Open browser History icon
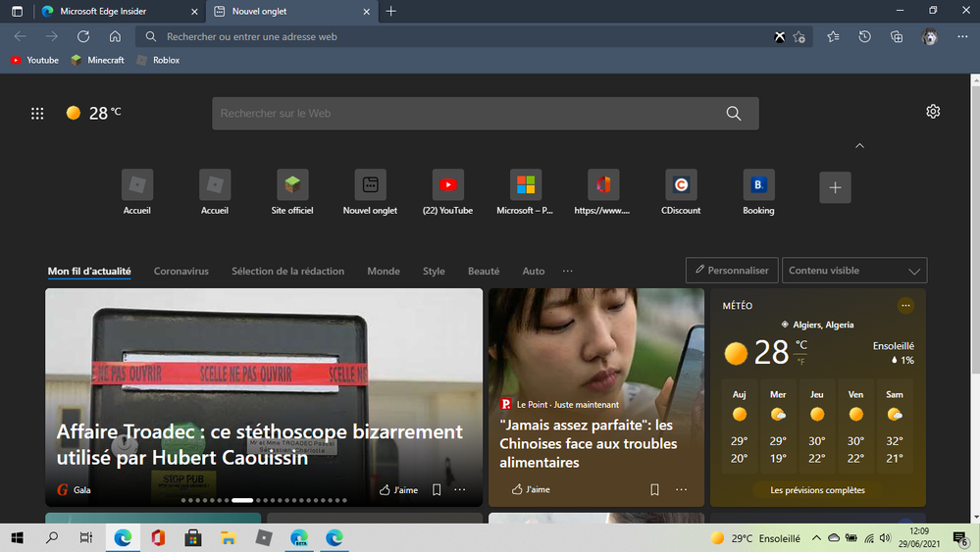 point(864,37)
